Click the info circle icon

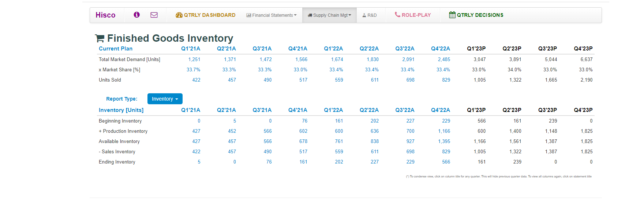[x=136, y=15]
